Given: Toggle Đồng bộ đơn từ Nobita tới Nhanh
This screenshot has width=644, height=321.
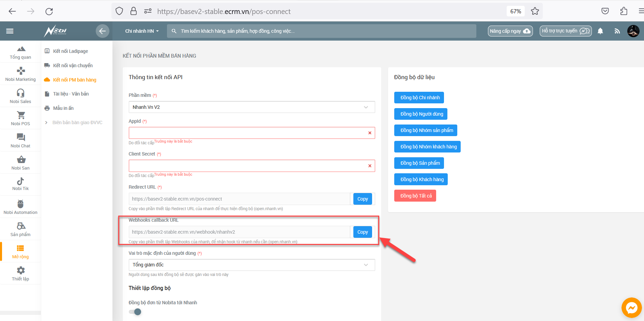Looking at the screenshot, I should point(135,312).
